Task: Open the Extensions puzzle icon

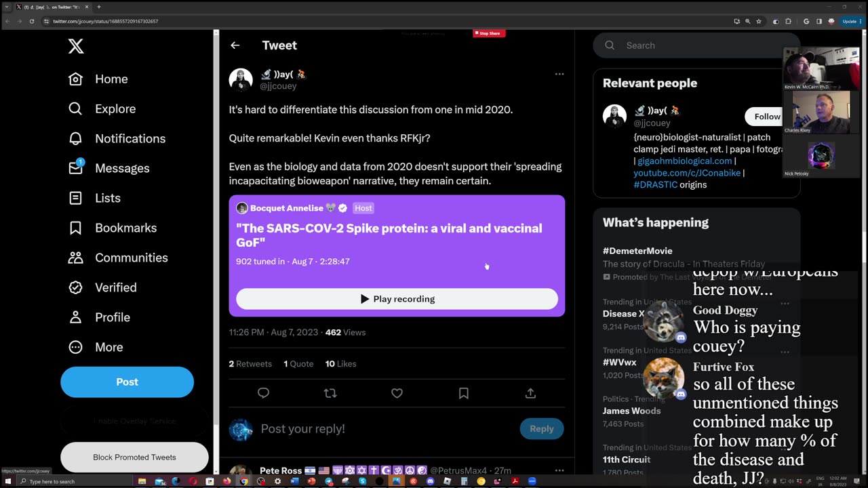Action: point(788,22)
